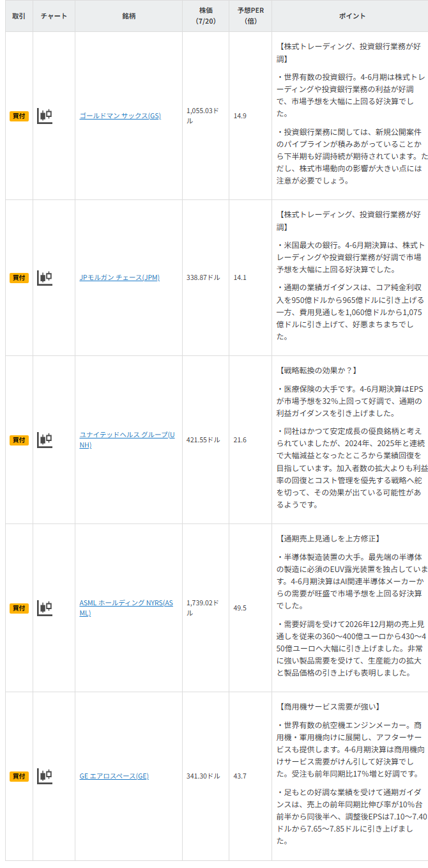Click the チャート column header
This screenshot has height=868, width=428.
54,16
